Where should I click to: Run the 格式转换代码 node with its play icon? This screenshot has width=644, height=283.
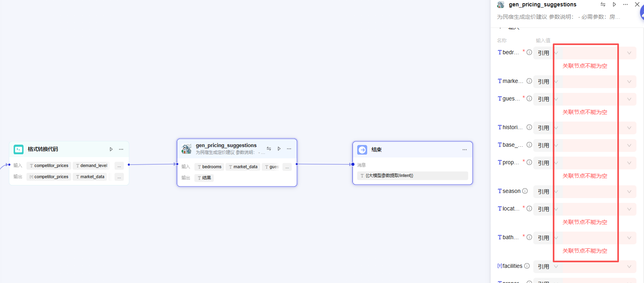click(111, 149)
